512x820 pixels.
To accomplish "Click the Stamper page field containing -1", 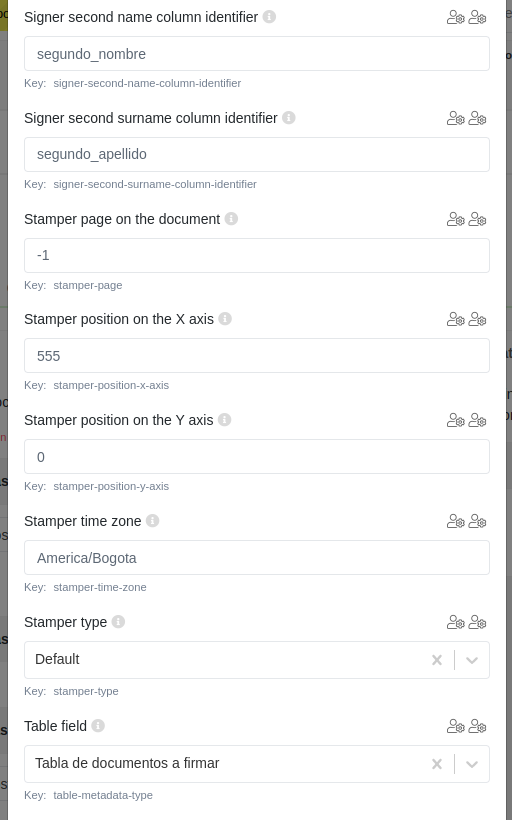I will [257, 255].
